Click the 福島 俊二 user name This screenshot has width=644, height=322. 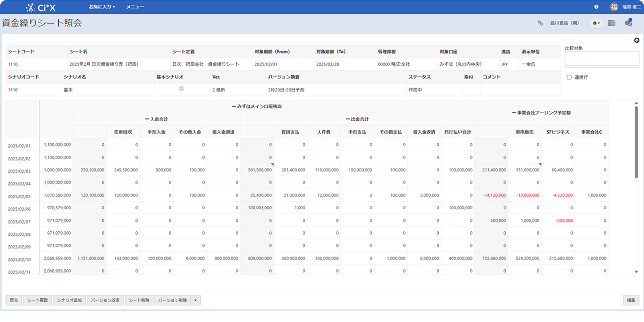[632, 7]
